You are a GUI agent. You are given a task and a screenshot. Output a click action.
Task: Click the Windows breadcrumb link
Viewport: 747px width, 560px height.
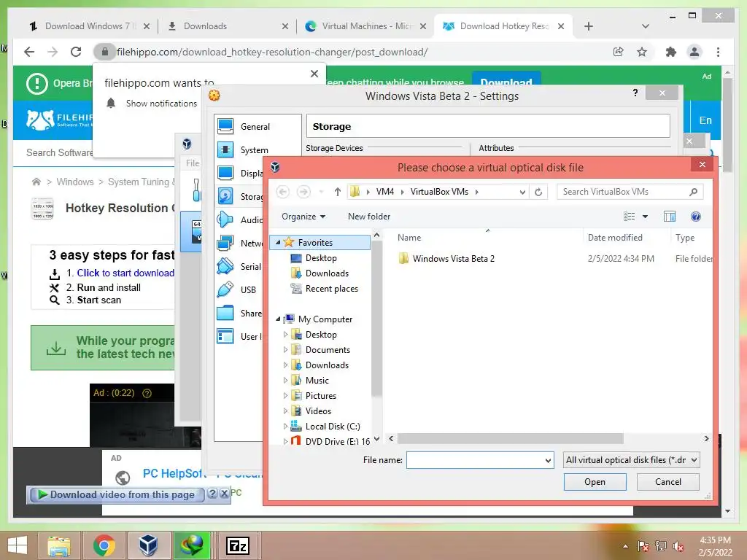[75, 182]
